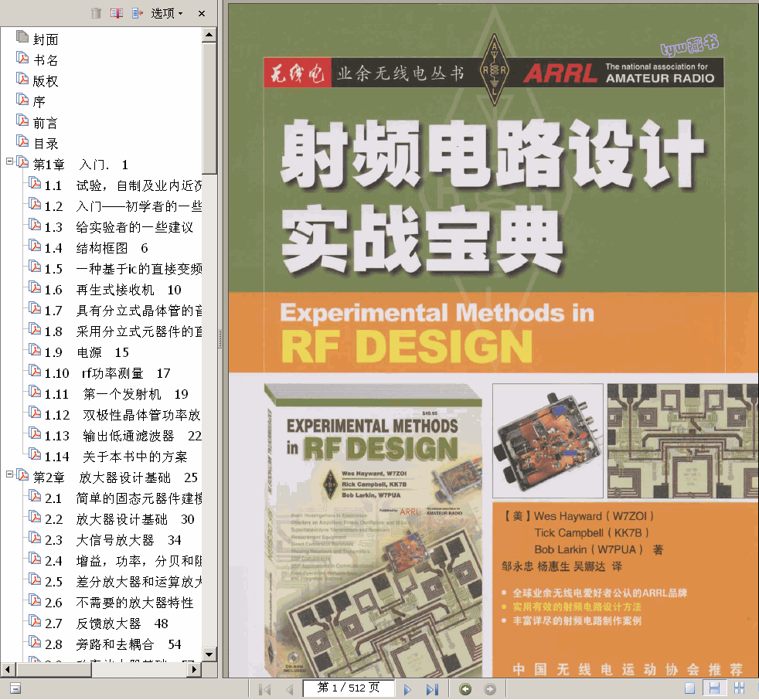759x700 pixels.
Task: Switch to facing pages view layout
Action: 740,688
